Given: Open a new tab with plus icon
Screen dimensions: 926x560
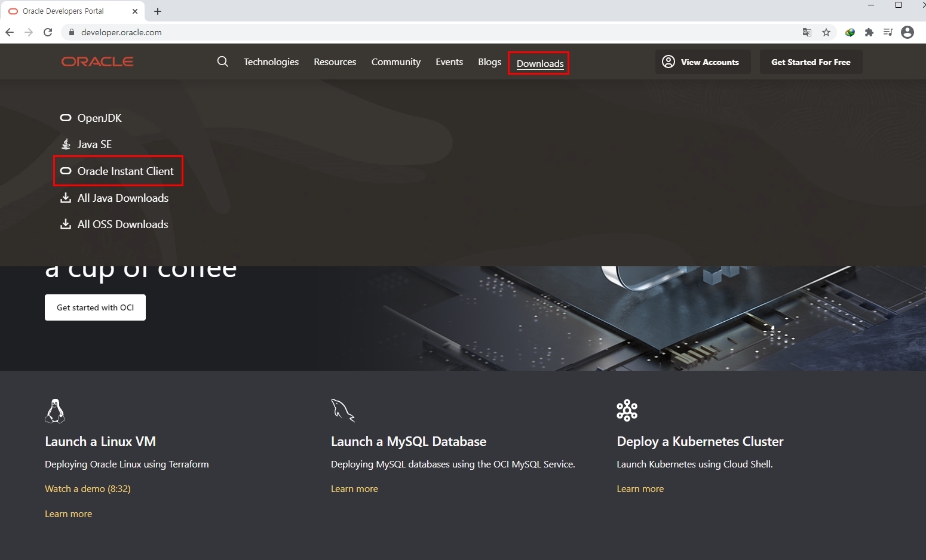Looking at the screenshot, I should tap(158, 11).
